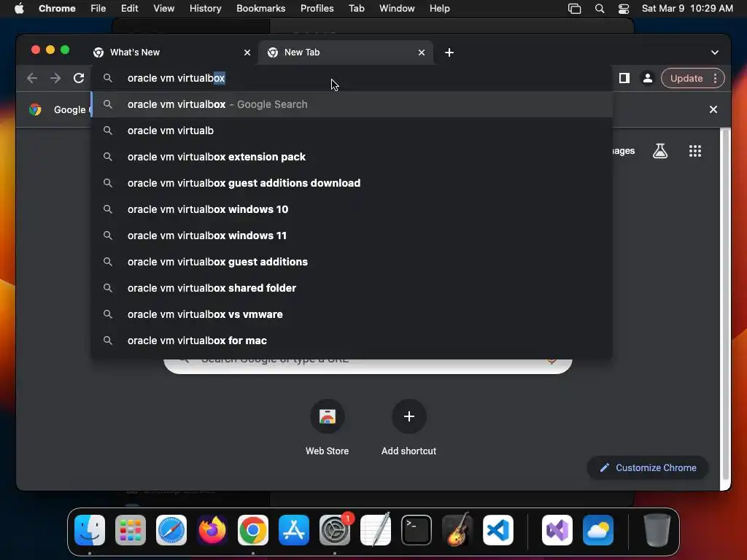Screen dimensions: 747x560
Task: Launch Safari from the Dock
Action: pos(171,530)
